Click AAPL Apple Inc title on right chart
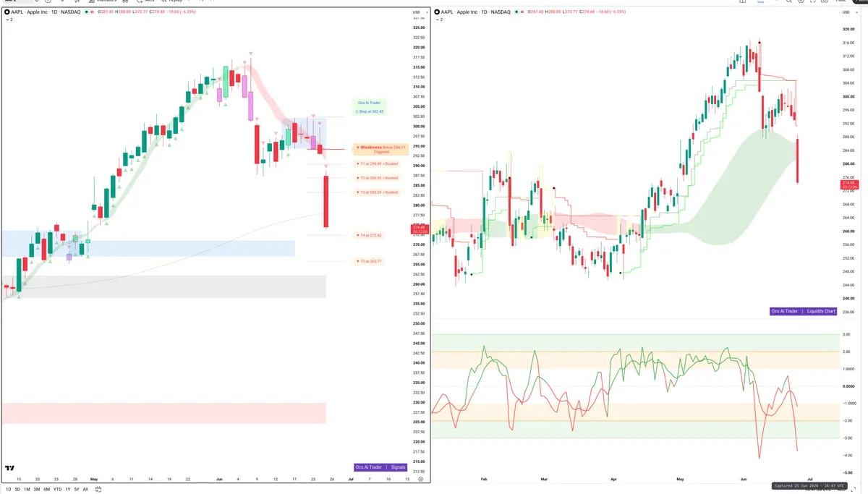This screenshot has width=868, height=494. pos(475,12)
